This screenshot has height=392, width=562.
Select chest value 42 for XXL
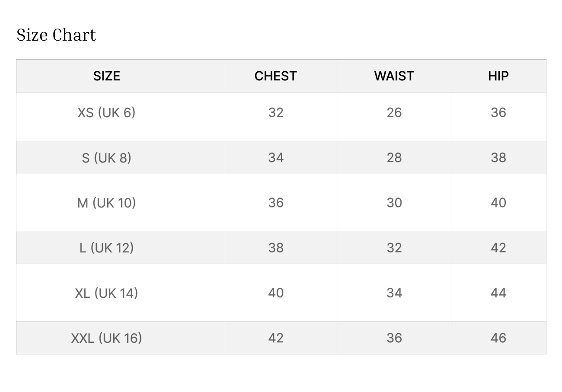(x=276, y=338)
